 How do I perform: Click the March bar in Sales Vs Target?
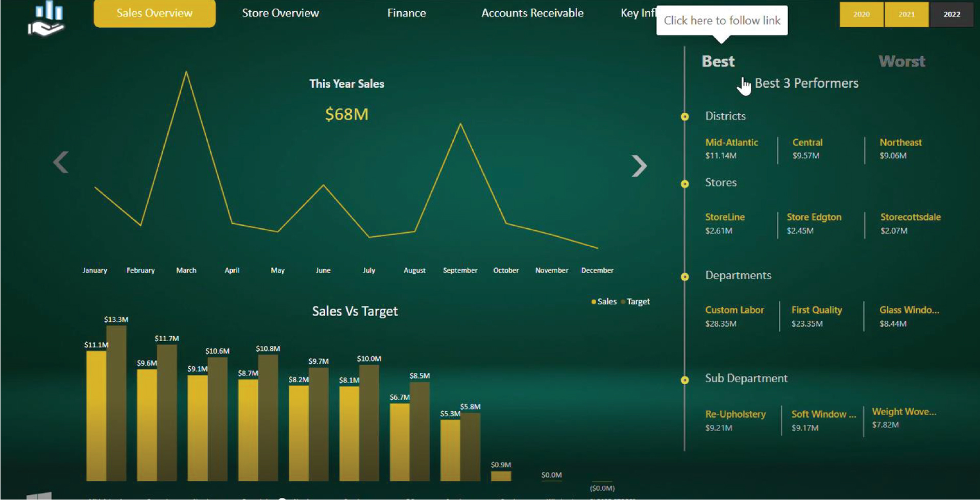(197, 424)
